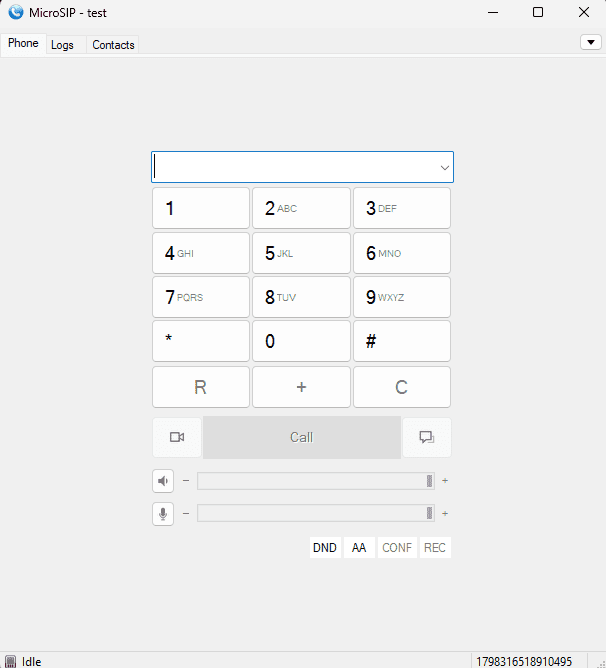The width and height of the screenshot is (606, 668).
Task: Click the video call camera icon
Action: click(x=177, y=437)
